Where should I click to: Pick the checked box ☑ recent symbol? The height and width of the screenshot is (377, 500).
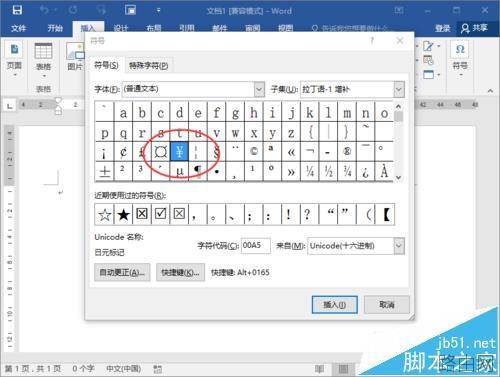click(x=161, y=214)
